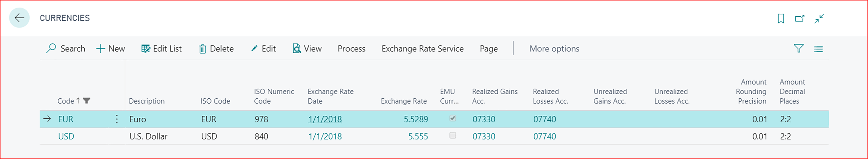The width and height of the screenshot is (868, 159).
Task: Click the Search magnifier icon
Action: click(51, 48)
